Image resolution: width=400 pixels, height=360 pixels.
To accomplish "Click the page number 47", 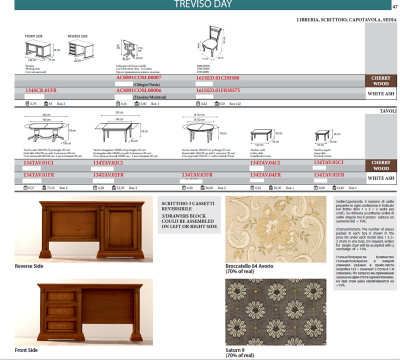I will (x=395, y=7).
